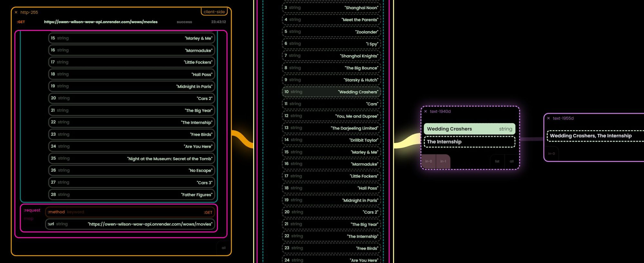Click the 23:43:12 timestamp
This screenshot has height=263, width=644.
coord(218,22)
